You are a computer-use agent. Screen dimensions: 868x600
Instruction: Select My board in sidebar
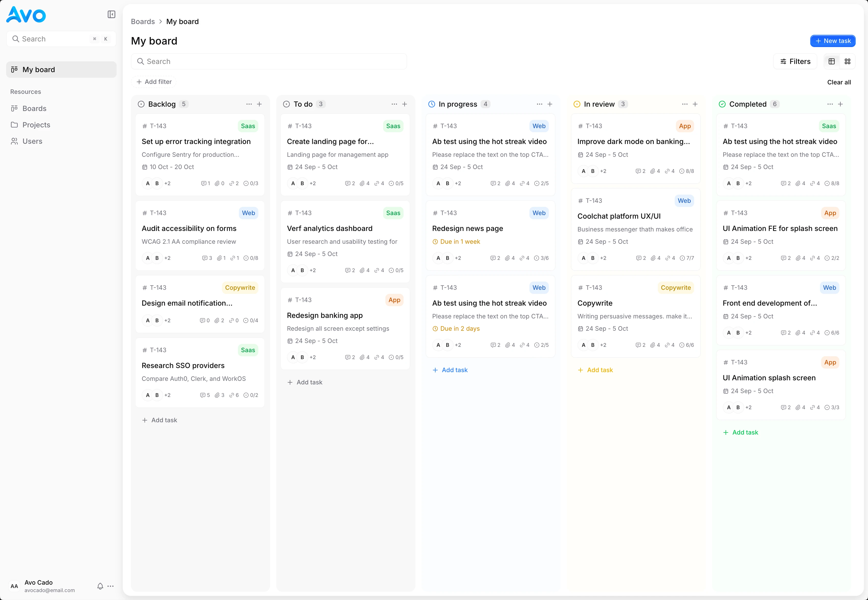[x=61, y=70]
